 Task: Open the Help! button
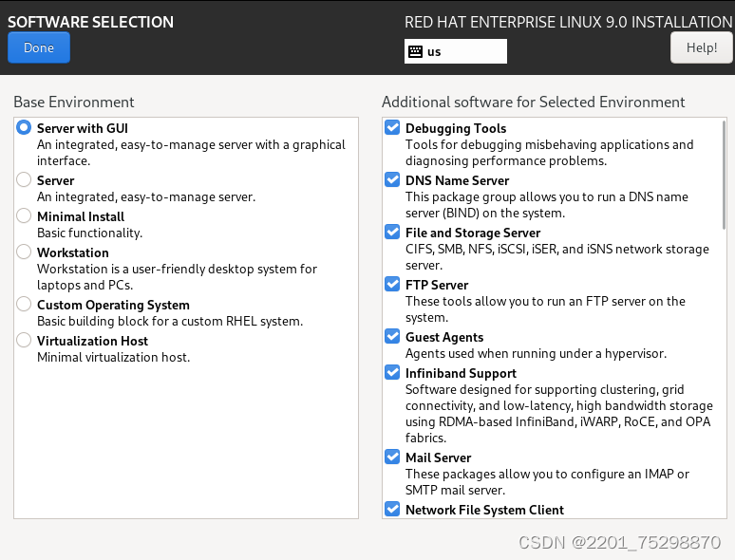701,47
